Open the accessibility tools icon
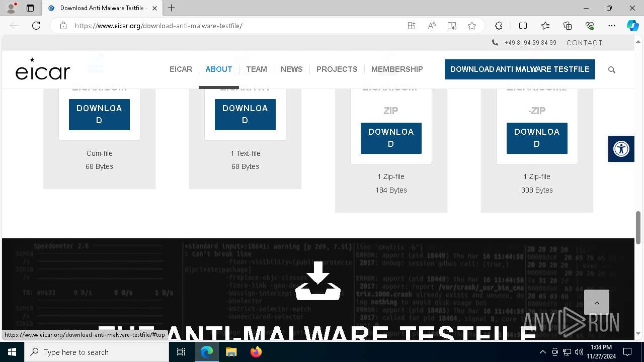This screenshot has width=644, height=362. tap(621, 149)
